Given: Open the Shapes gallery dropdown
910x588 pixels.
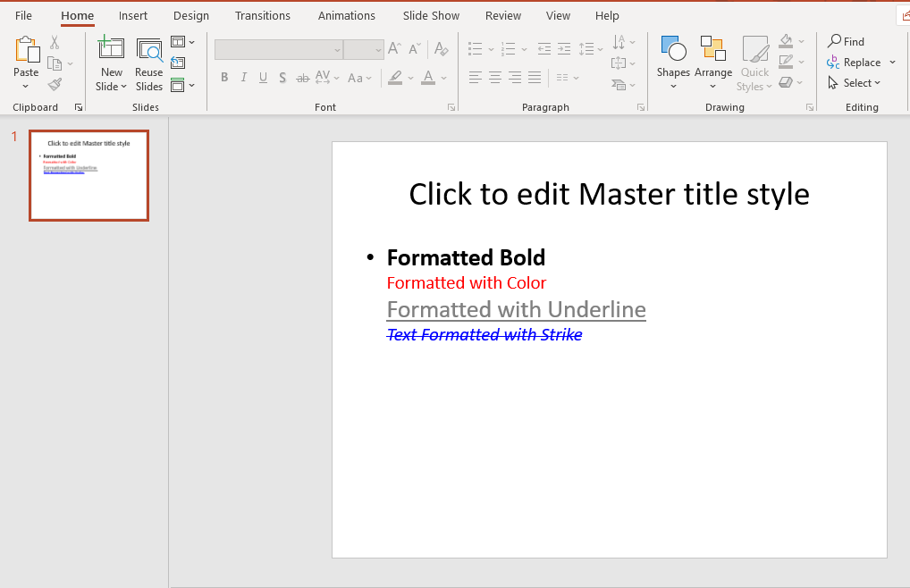Looking at the screenshot, I should coord(673,87).
